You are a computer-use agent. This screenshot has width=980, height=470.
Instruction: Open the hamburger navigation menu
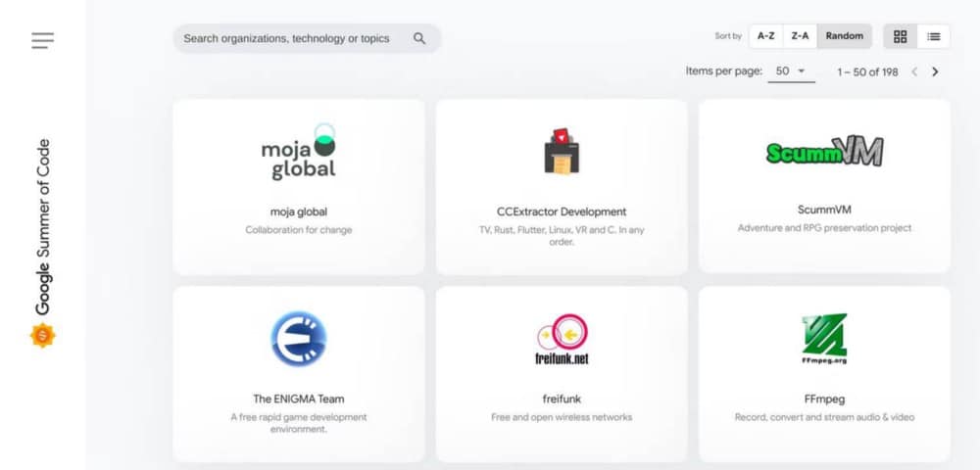click(42, 40)
